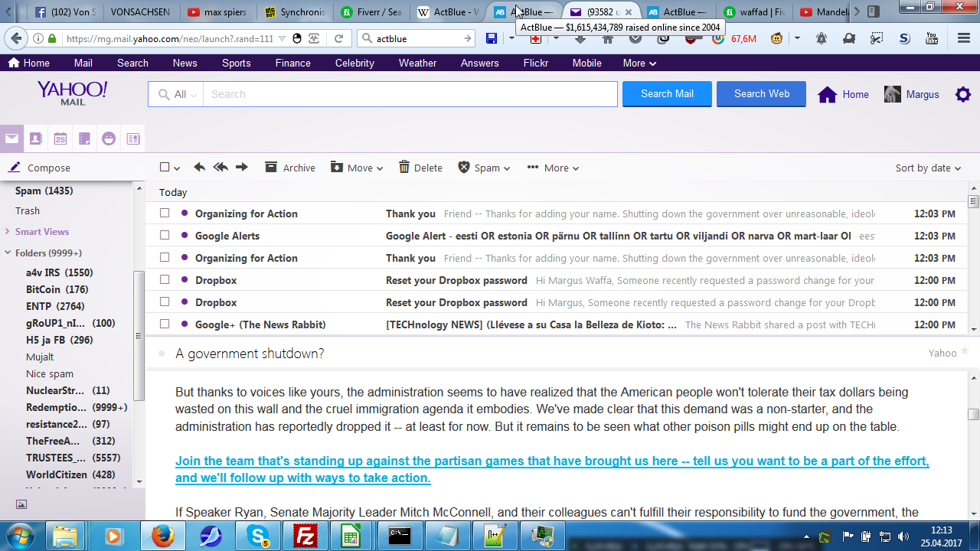This screenshot has width=980, height=551.
Task: Click the Reply arrow icon
Action: 199,167
